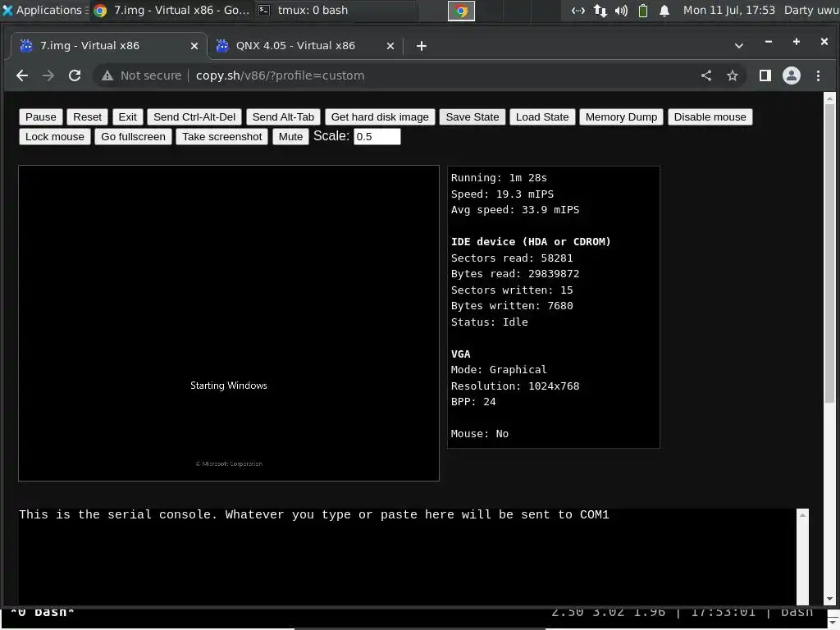Open the Applications menu
Viewport: 840px width, 630px height.
pos(44,10)
